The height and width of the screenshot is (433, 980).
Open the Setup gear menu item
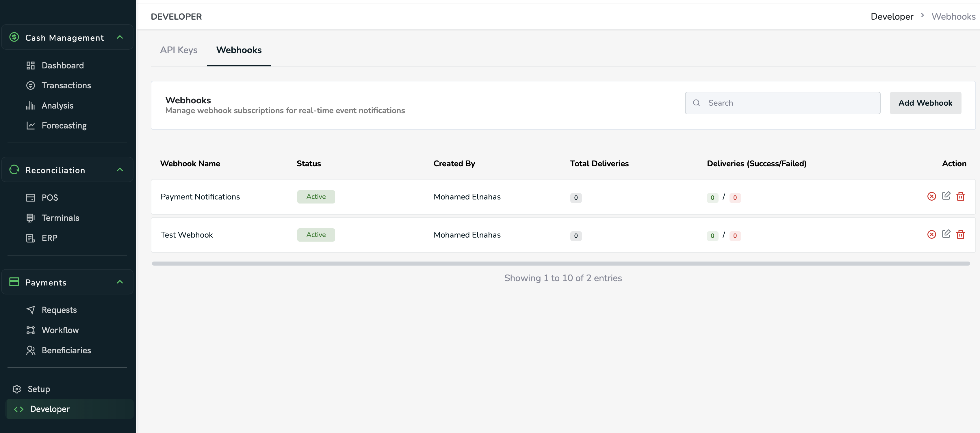tap(38, 389)
